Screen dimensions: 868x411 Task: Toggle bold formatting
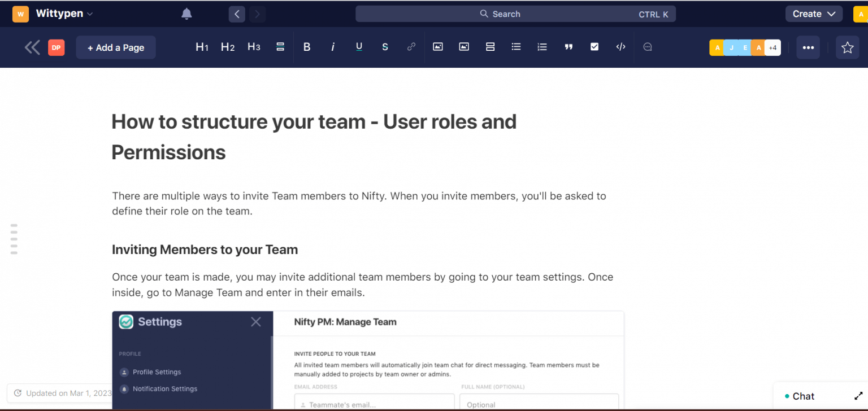307,47
